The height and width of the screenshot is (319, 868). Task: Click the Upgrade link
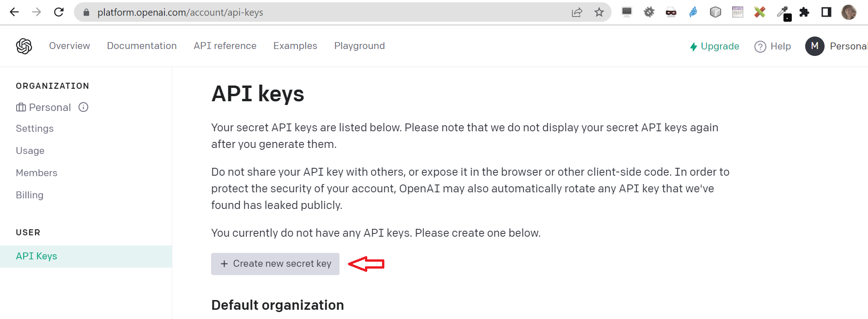point(715,46)
